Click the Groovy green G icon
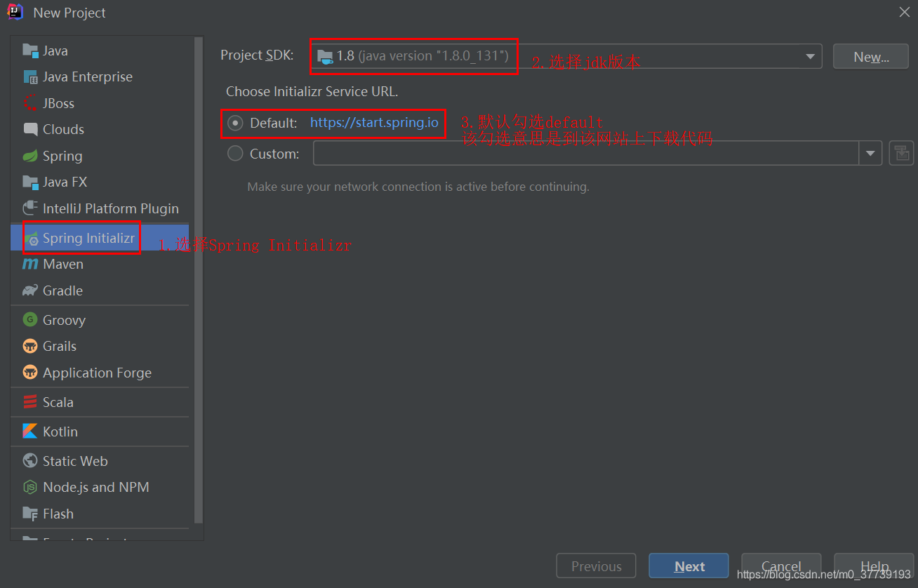The height and width of the screenshot is (588, 918). pyautogui.click(x=30, y=320)
